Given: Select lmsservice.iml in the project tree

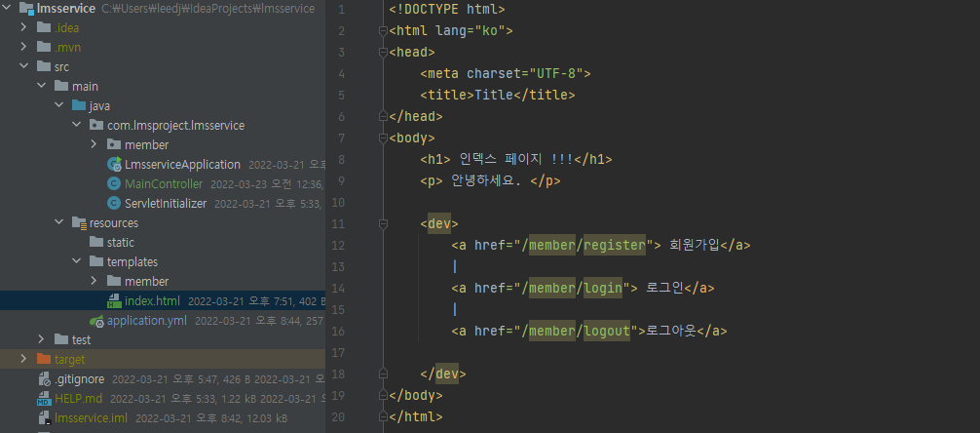Looking at the screenshot, I should point(92,418).
